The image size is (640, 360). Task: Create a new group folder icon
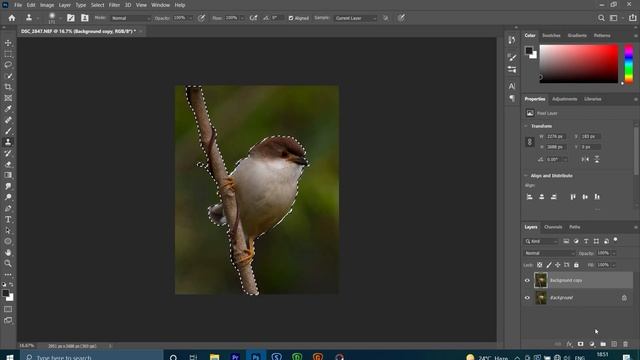click(603, 344)
